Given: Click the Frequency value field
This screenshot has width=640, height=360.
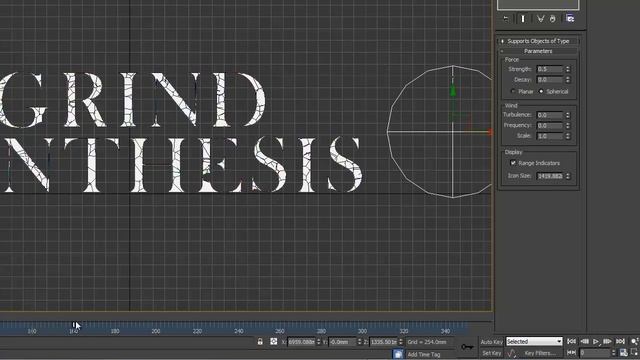Looking at the screenshot, I should 550,126.
